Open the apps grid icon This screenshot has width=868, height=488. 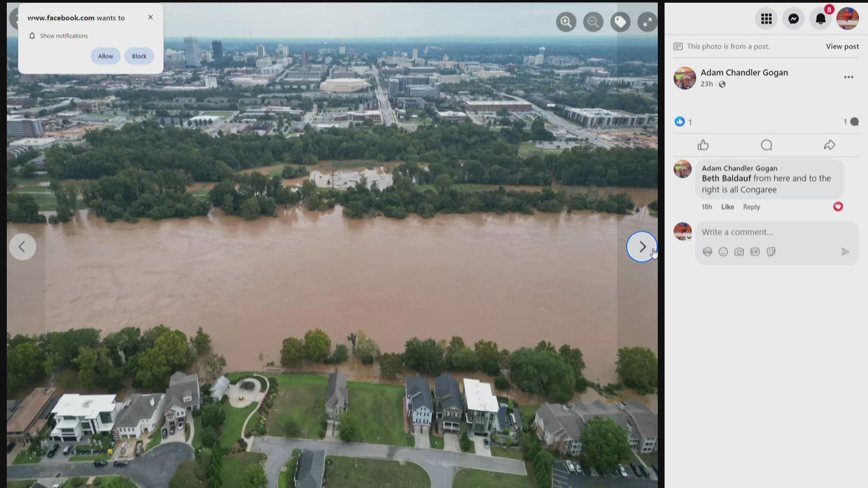click(766, 18)
